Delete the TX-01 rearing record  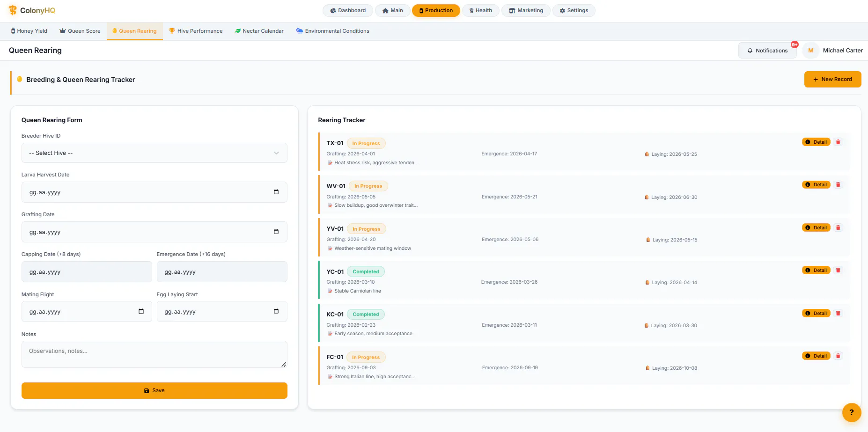pyautogui.click(x=838, y=142)
